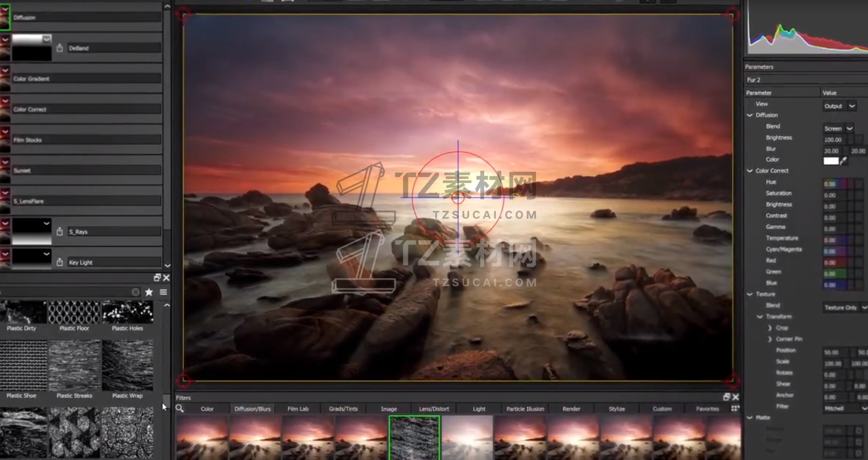Switch the Filters panel to grid view
This screenshot has width=868, height=460.
(735, 408)
